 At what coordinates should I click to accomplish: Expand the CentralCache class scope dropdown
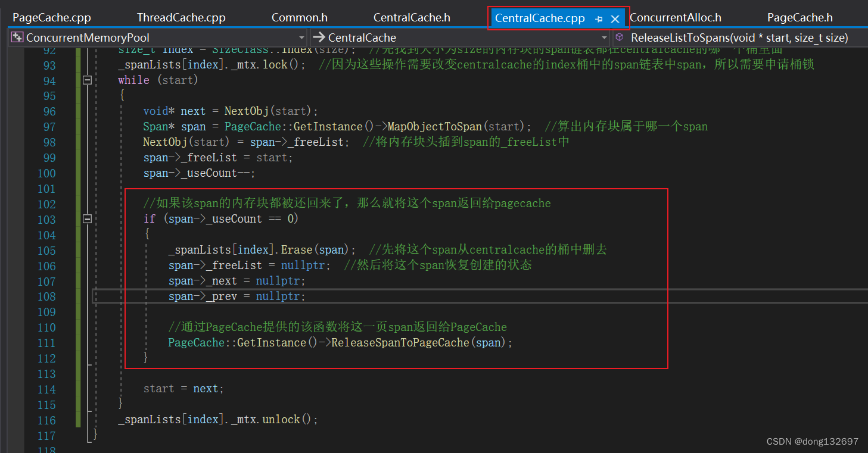[x=604, y=38]
